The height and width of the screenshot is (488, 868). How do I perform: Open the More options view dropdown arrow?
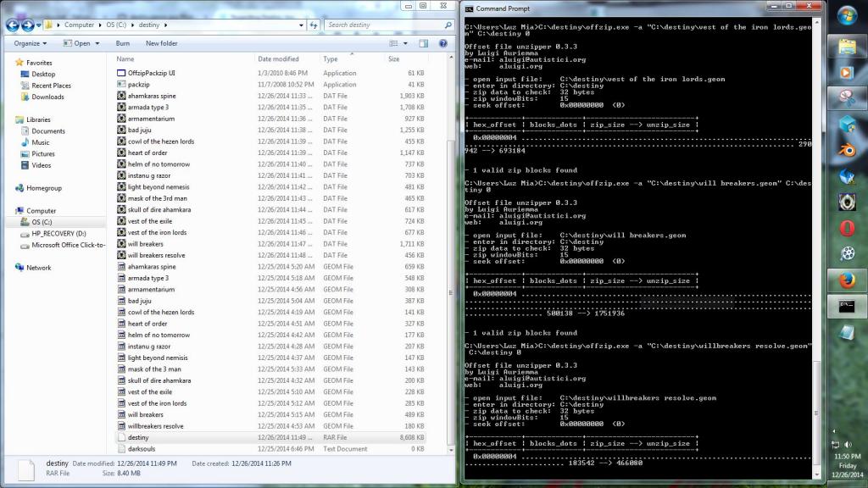coord(405,43)
